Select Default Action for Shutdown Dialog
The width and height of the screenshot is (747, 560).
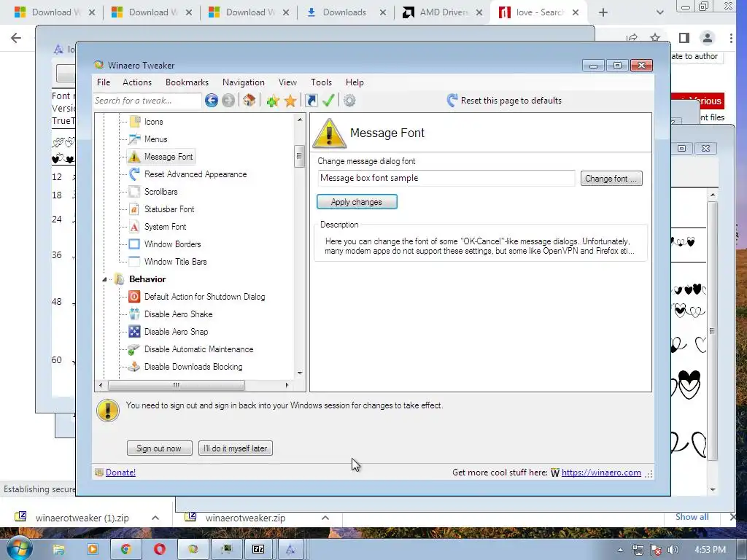point(204,297)
